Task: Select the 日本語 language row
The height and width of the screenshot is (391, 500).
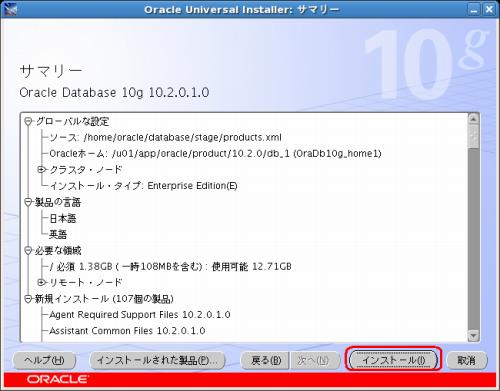Action: 63,218
